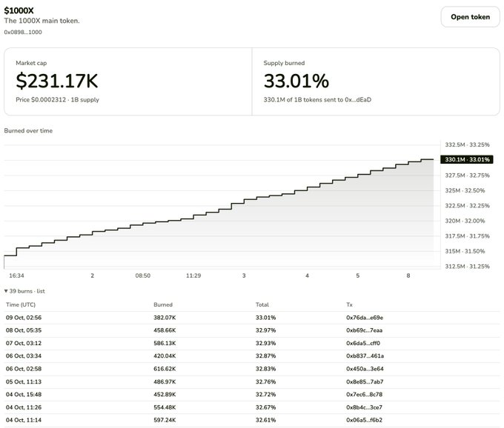The image size is (504, 428).
Task: Click the 320M · 32.00% axis label
Action: (465, 221)
